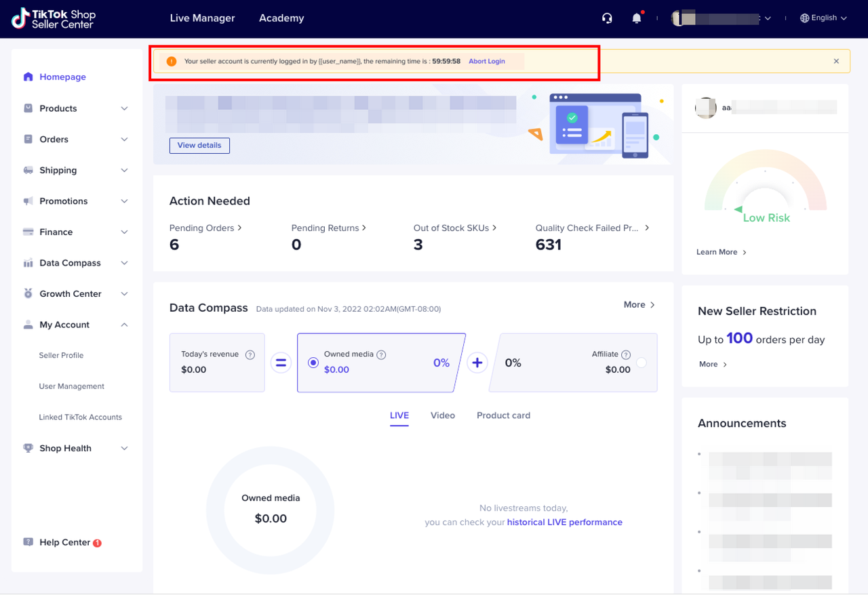
Task: Open the English language dropdown
Action: [823, 18]
